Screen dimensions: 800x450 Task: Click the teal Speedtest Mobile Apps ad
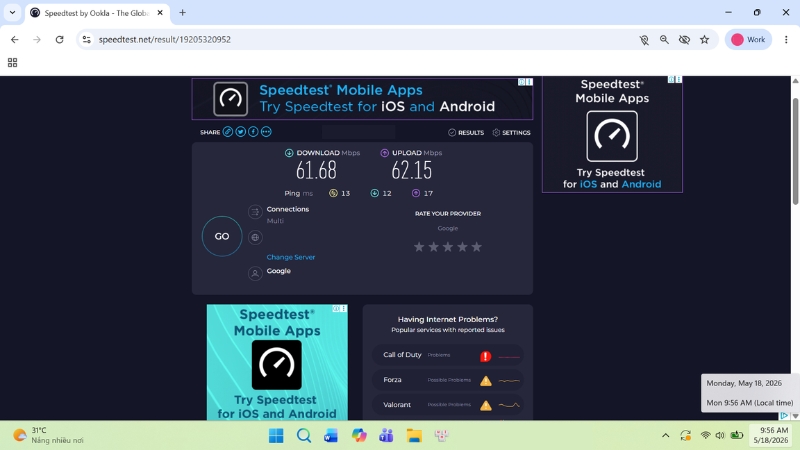277,363
